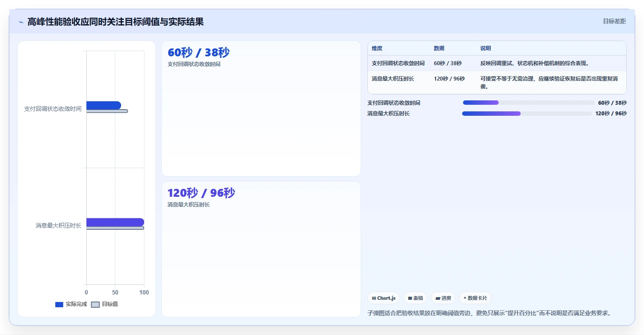
Task: Toggle the 目标值 legend swatch
Action: (96, 305)
